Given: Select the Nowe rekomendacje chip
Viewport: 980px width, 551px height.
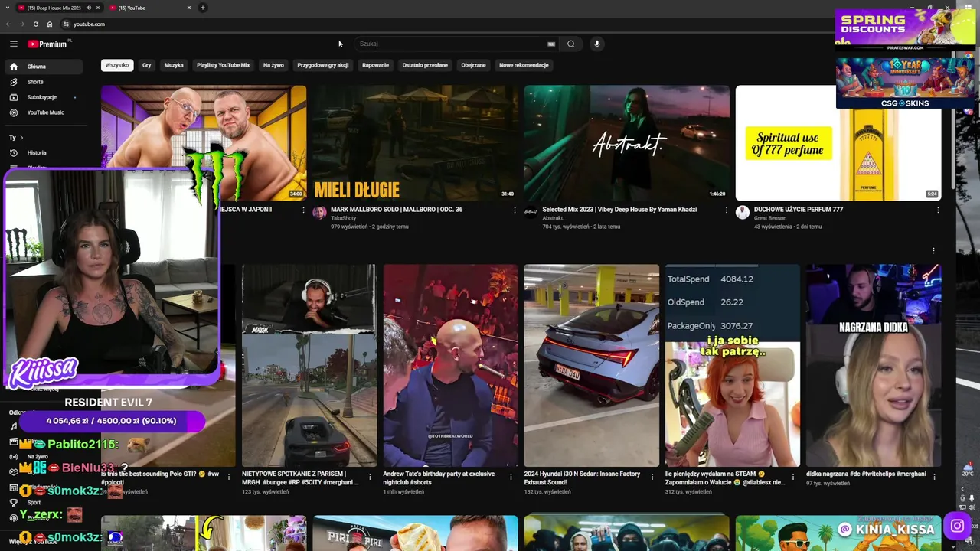Looking at the screenshot, I should click(x=524, y=65).
